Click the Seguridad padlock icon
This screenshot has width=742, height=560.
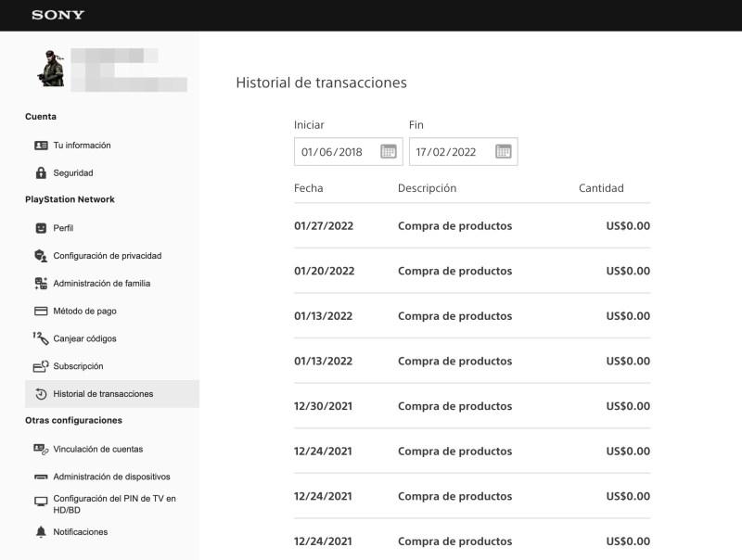point(41,173)
